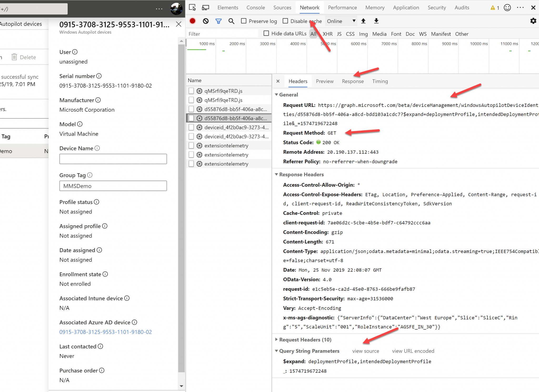
Task: Toggle the network request filter bar
Action: (x=218, y=21)
